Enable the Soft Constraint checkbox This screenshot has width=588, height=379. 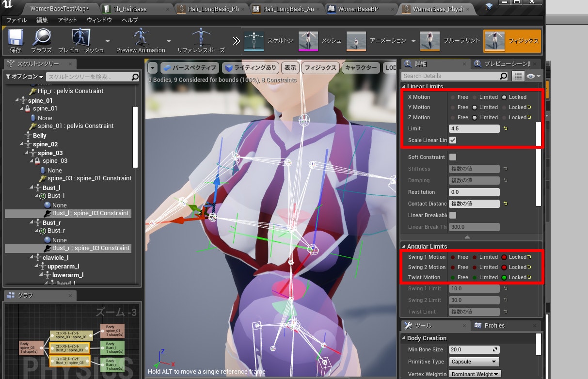453,157
